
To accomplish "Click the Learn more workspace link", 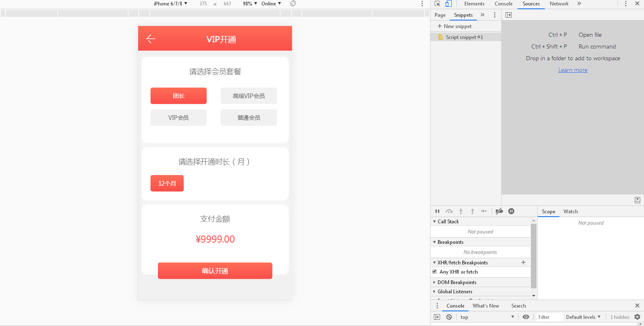I will [x=573, y=70].
